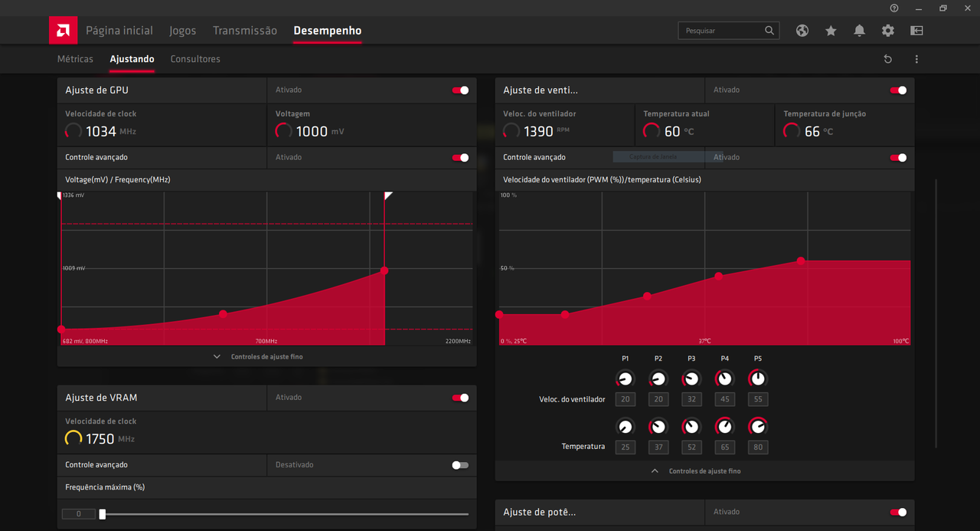The image size is (980, 531).
Task: Click the junction temperature gauge
Action: click(792, 131)
